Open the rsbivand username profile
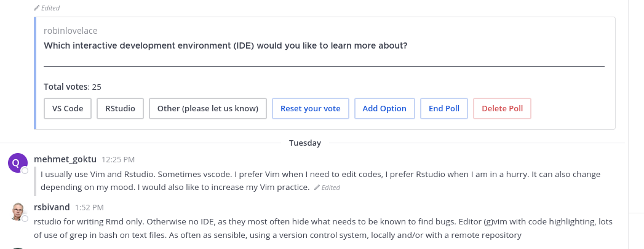 point(52,207)
